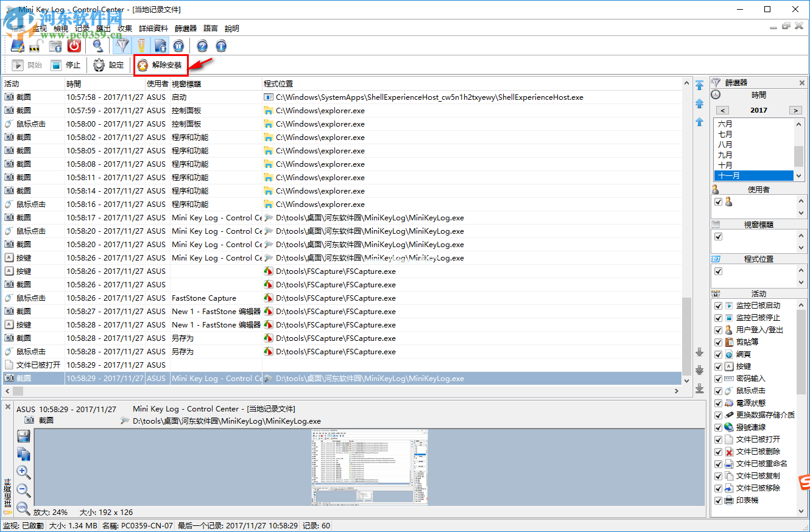The width and height of the screenshot is (810, 532).
Task: Zoom out of the screenshot preview
Action: [x=24, y=491]
